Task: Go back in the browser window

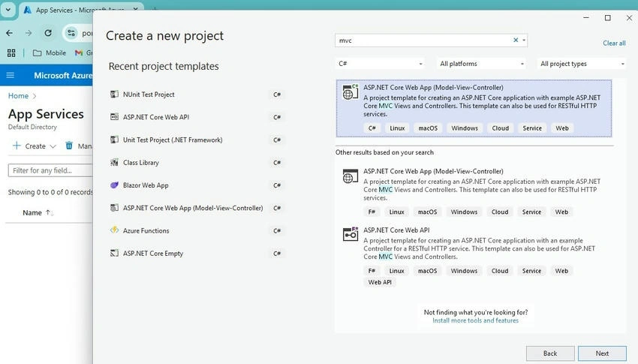Action: tap(9, 33)
